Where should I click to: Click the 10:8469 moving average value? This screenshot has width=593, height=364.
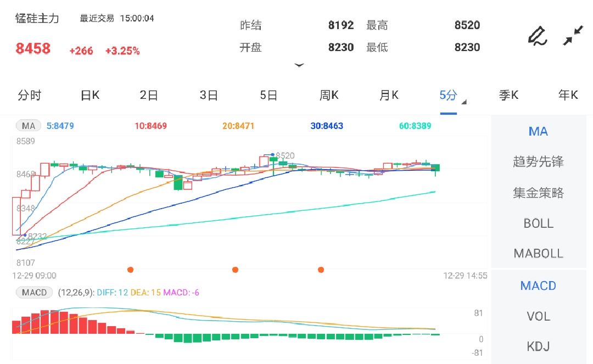(x=150, y=126)
